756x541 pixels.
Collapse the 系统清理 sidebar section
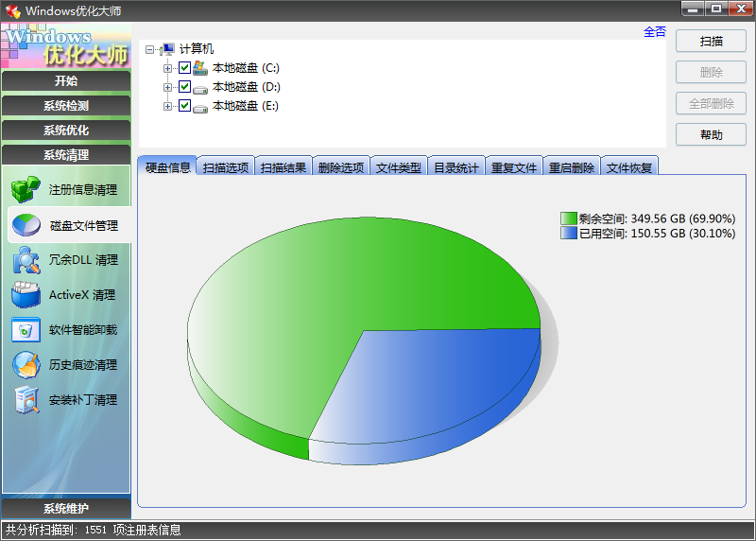66,154
